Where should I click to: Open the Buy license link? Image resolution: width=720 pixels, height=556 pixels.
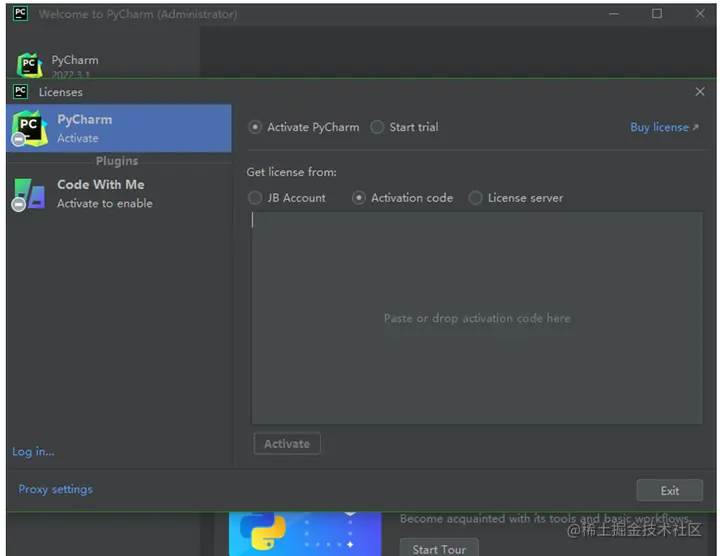pos(664,127)
